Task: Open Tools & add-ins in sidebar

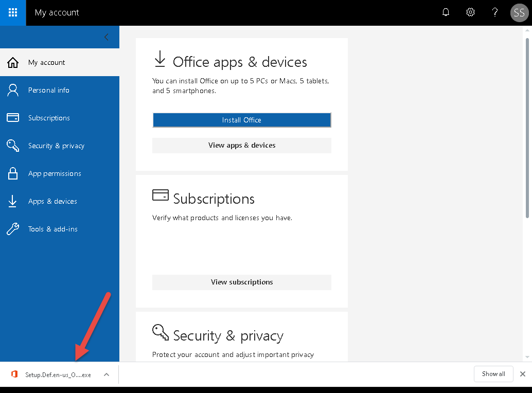Action: tap(60, 229)
